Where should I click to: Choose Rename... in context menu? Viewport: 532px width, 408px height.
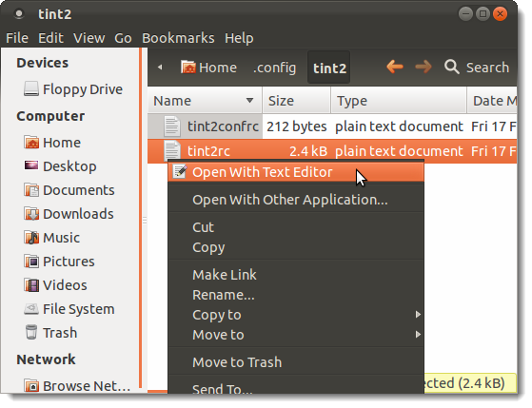(296, 295)
